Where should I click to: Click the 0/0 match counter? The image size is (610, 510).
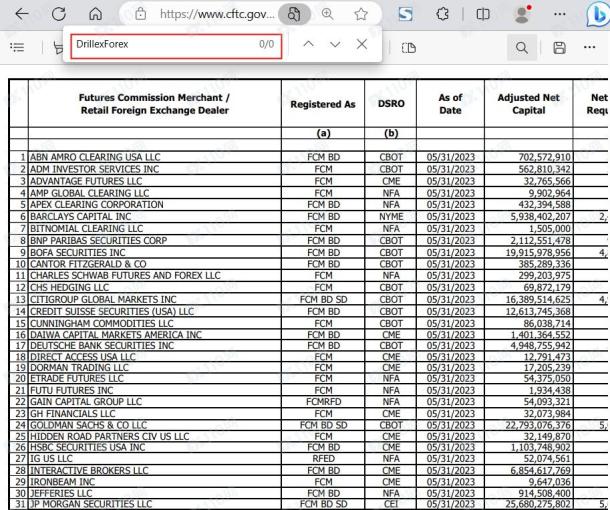tap(266, 44)
